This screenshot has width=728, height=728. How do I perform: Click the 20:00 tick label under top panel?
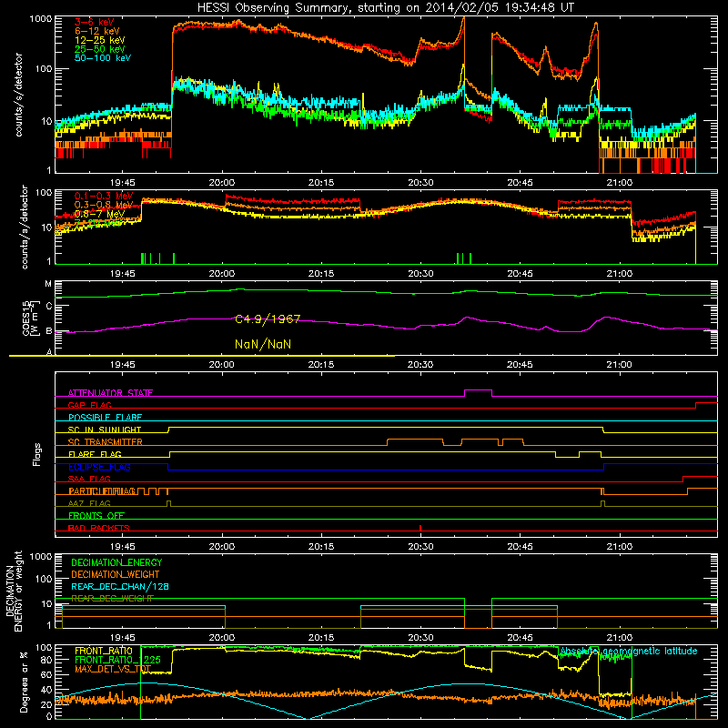221,183
